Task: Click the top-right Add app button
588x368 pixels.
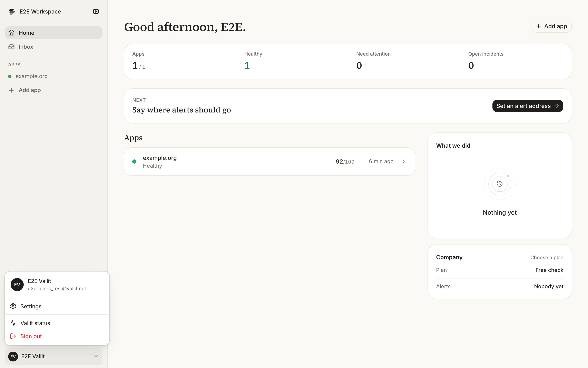Action: click(551, 26)
